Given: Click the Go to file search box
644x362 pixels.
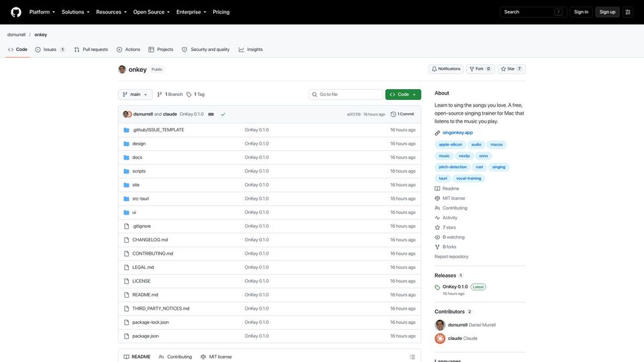Looking at the screenshot, I should tap(345, 95).
